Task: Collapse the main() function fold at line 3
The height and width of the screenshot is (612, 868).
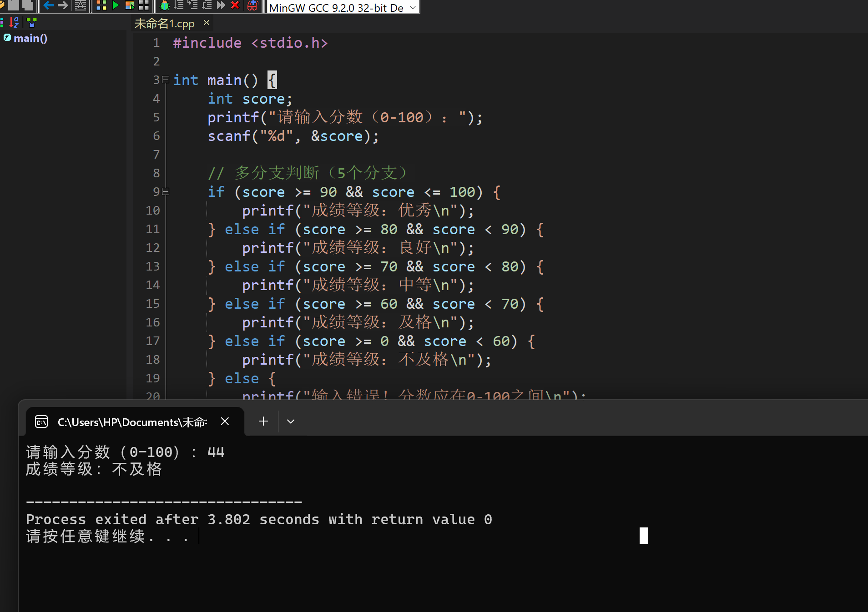Action: [166, 80]
